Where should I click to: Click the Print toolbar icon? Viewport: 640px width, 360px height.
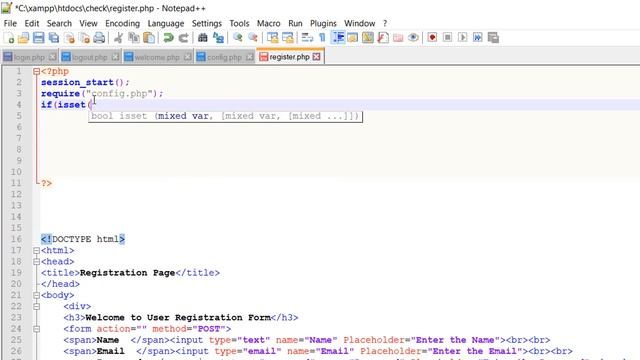click(99, 38)
